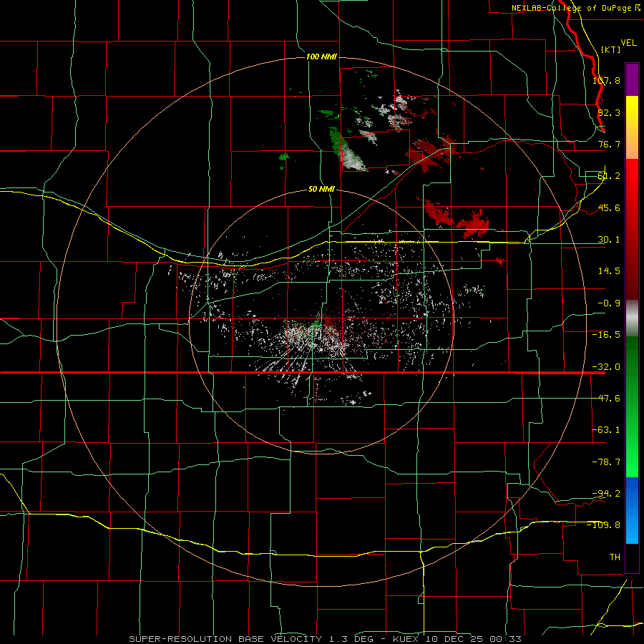Click the -0.9 value on velocity scale
This screenshot has height=644, width=644.
point(609,303)
